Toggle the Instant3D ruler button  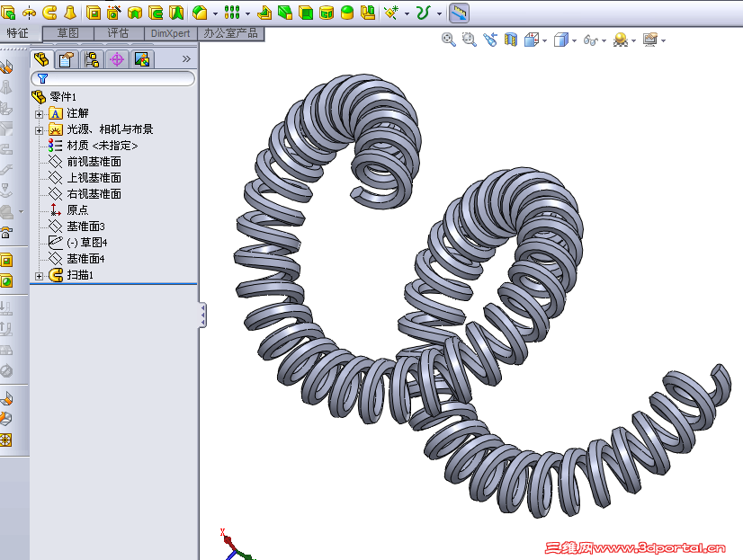tap(459, 13)
